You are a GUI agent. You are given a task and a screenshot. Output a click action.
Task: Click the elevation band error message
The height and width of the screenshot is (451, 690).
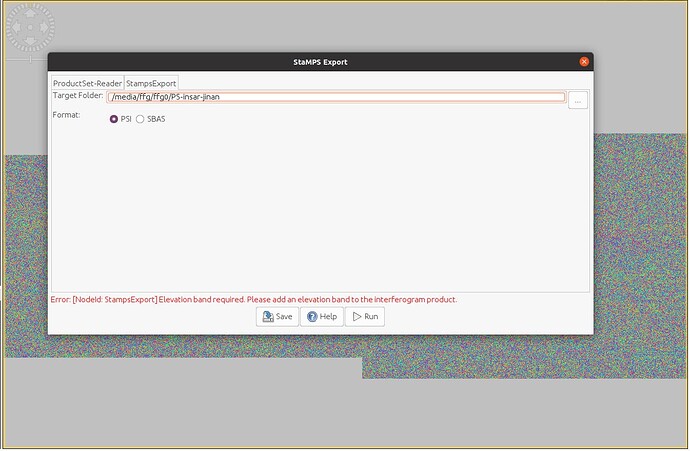click(x=254, y=300)
